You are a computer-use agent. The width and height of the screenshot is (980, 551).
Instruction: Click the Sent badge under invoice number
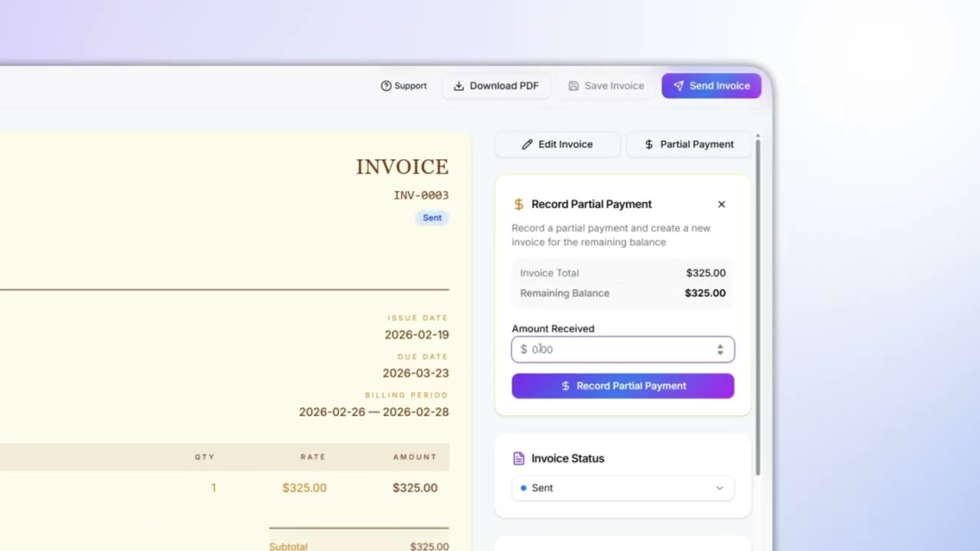(x=433, y=218)
